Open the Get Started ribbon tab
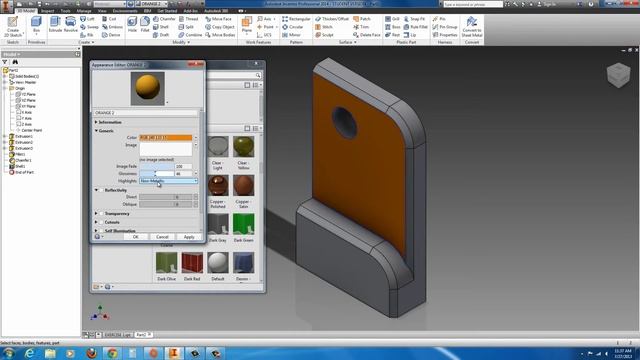Image resolution: width=640 pixels, height=360 pixels. [x=167, y=11]
